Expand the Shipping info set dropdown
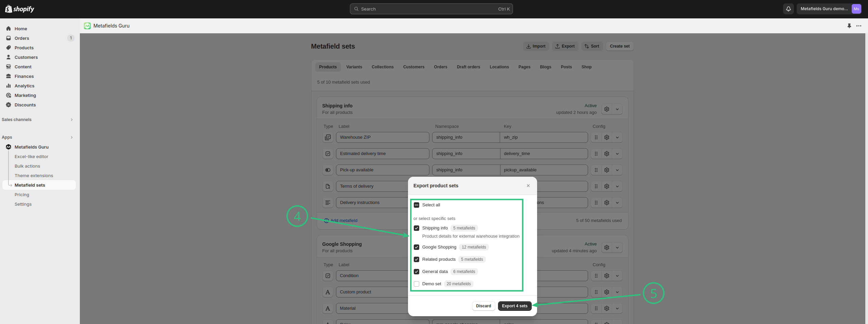The image size is (868, 324). tap(617, 109)
